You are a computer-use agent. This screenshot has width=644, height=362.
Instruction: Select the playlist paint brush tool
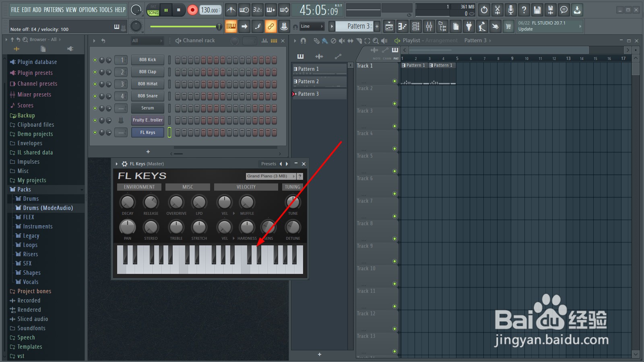tap(324, 41)
